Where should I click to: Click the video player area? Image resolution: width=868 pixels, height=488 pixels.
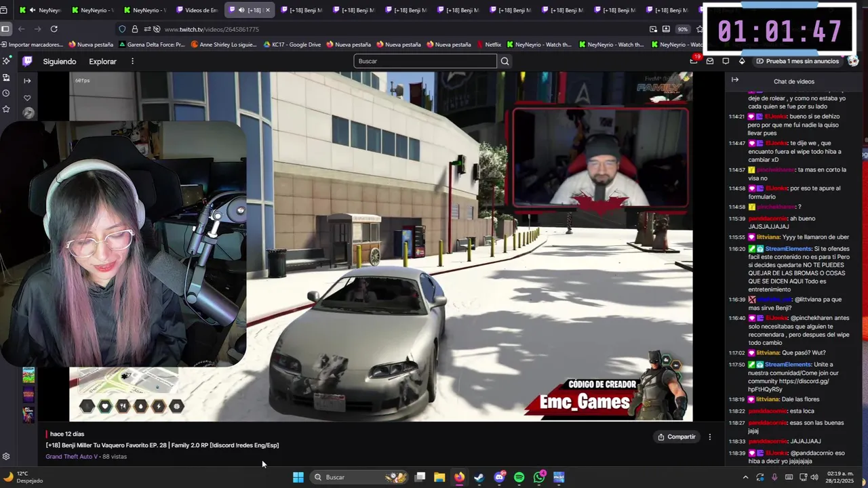(380, 247)
